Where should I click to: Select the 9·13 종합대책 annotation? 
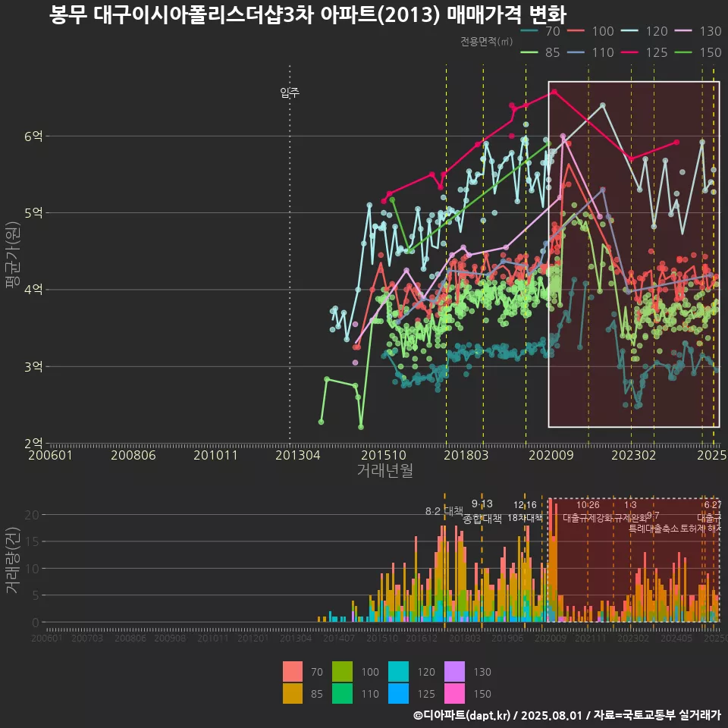482,511
